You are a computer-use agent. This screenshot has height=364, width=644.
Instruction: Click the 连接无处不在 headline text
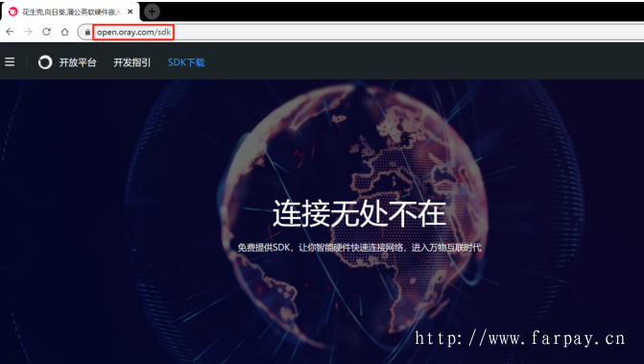(359, 213)
